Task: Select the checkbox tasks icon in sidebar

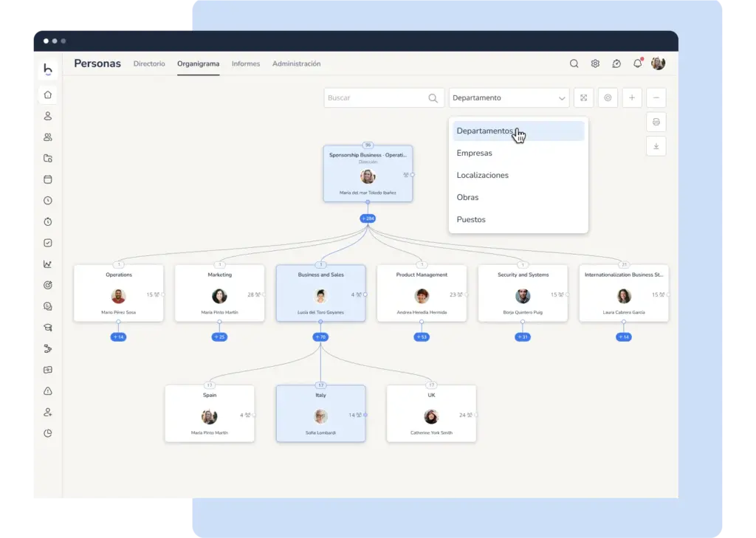Action: [48, 243]
